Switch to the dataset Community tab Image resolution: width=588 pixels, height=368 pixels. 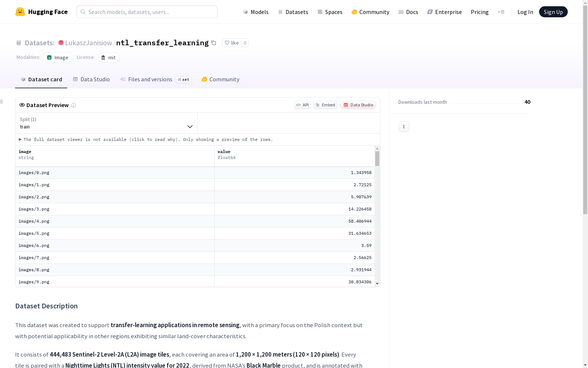[x=220, y=79]
